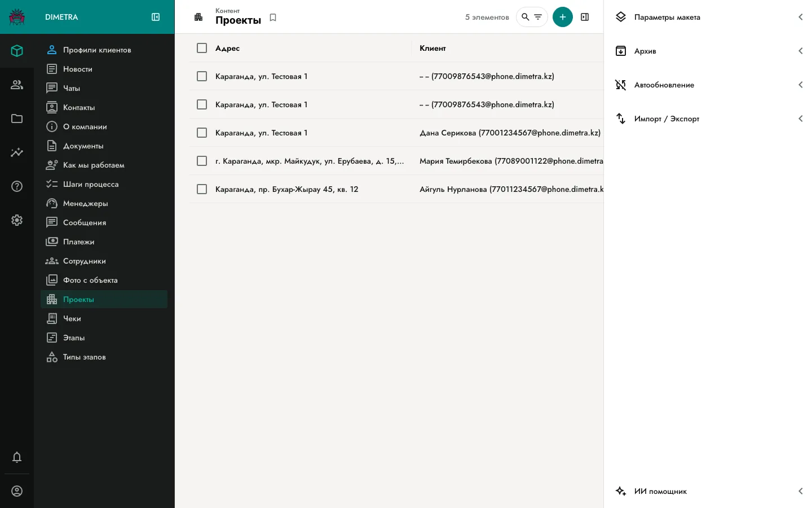The image size is (812, 508).
Task: Open Типы этапов in the sidebar
Action: (x=104, y=357)
